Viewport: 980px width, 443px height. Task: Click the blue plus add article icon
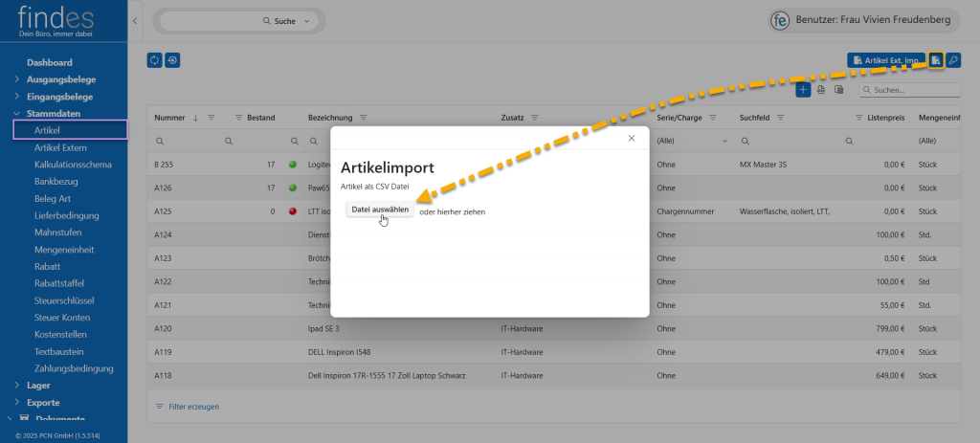[x=803, y=90]
